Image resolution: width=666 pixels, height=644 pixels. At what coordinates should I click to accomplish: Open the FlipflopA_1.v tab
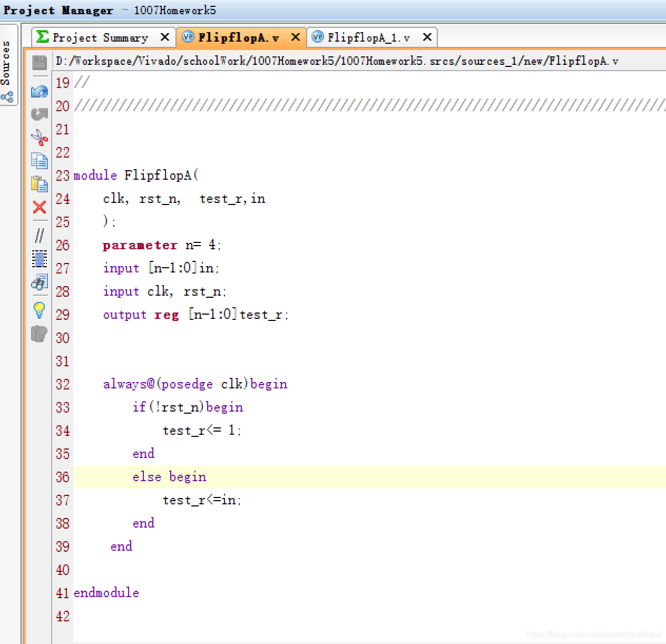372,37
